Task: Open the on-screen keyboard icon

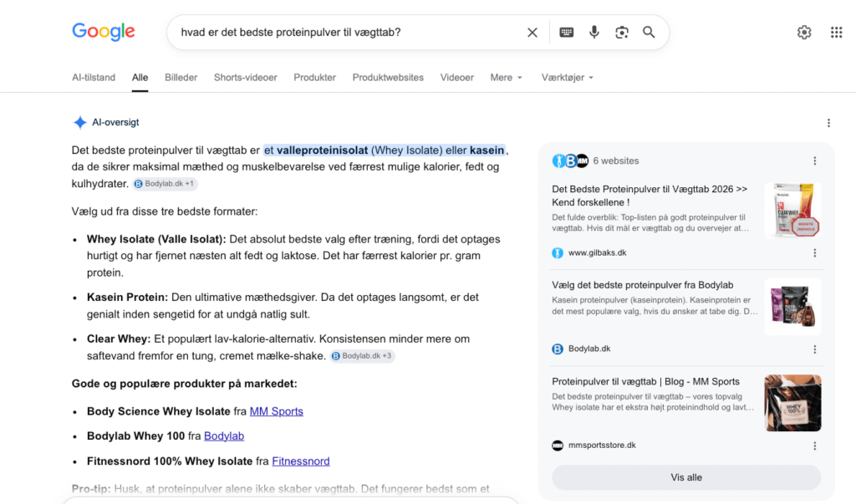Action: coord(566,33)
